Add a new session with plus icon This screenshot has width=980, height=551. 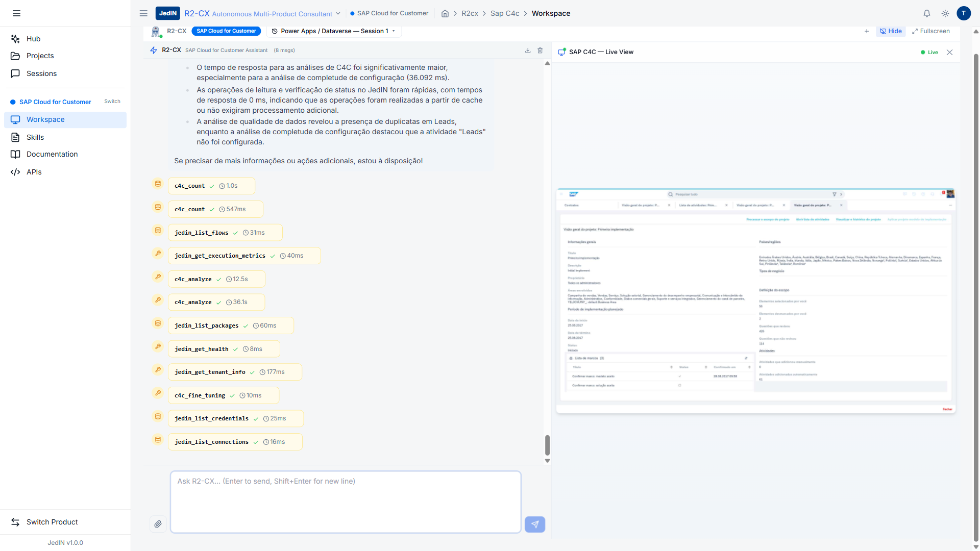coord(867,31)
